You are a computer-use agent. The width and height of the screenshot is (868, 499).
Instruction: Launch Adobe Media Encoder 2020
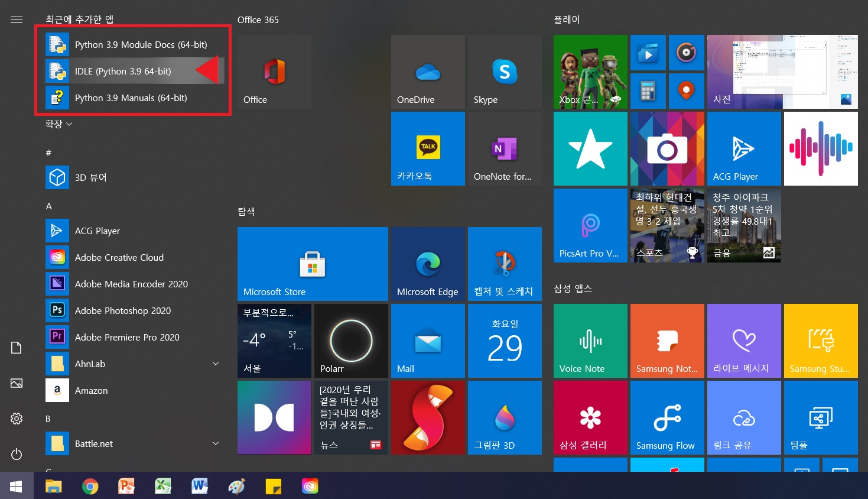click(135, 284)
